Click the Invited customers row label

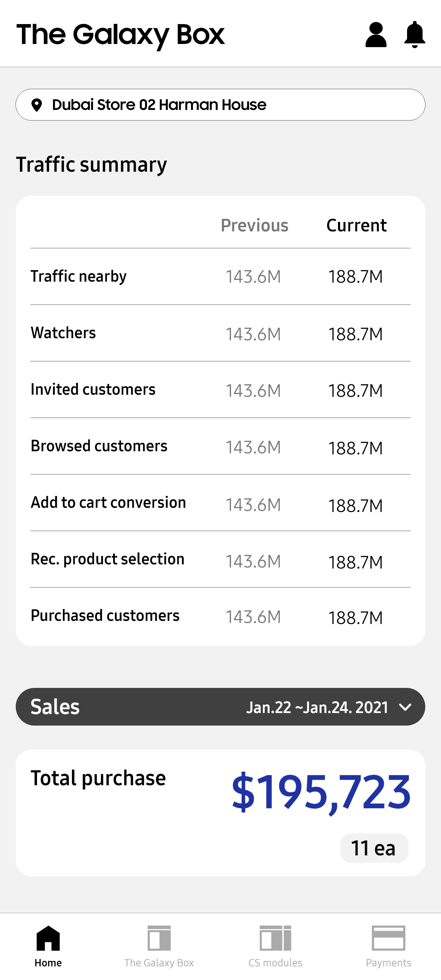(93, 389)
